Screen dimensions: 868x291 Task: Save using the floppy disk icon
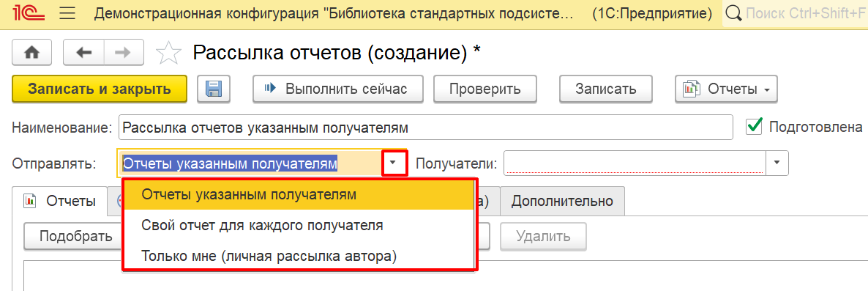click(x=213, y=89)
